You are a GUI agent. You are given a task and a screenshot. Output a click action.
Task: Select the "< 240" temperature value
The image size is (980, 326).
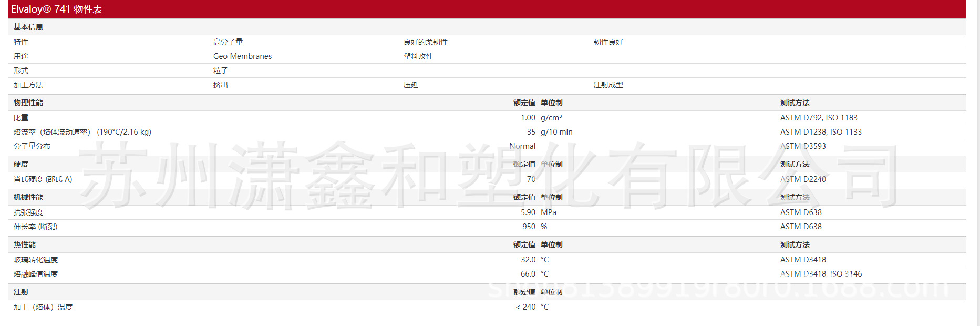tap(525, 307)
